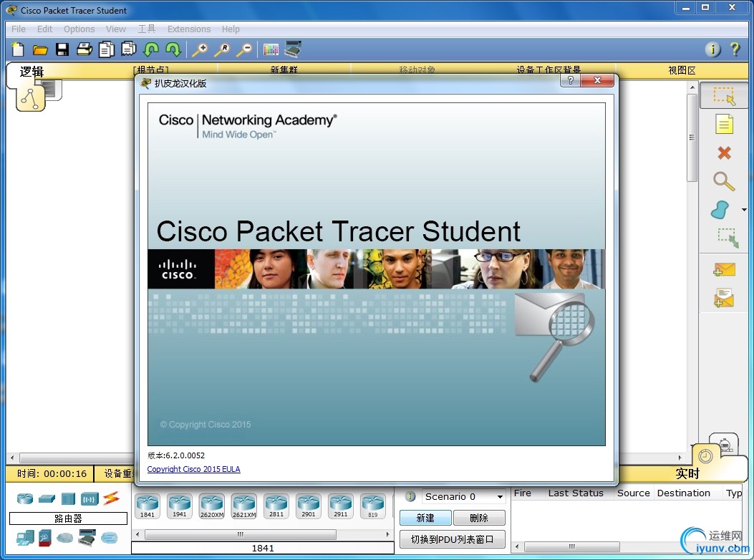The image size is (754, 560).
Task: Choose the Select tool in right sidebar
Action: click(x=724, y=95)
